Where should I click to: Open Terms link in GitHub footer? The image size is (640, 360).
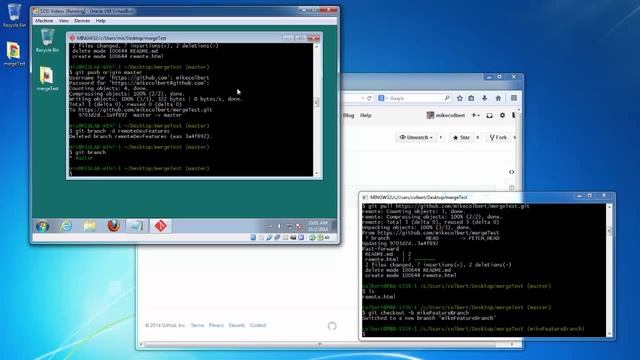point(197,325)
